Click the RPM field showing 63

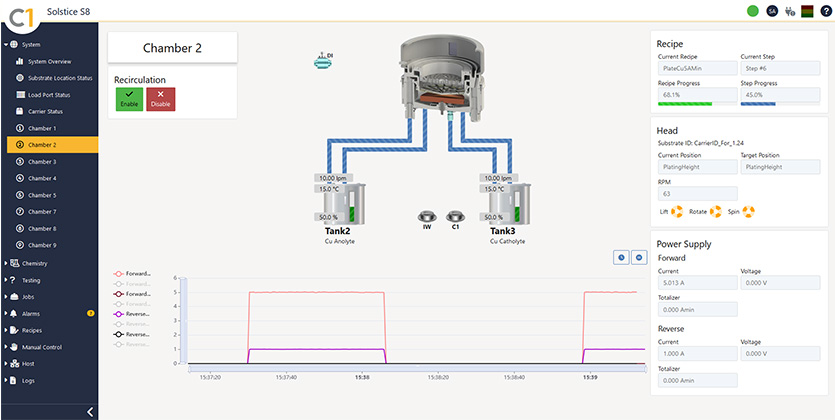click(698, 194)
